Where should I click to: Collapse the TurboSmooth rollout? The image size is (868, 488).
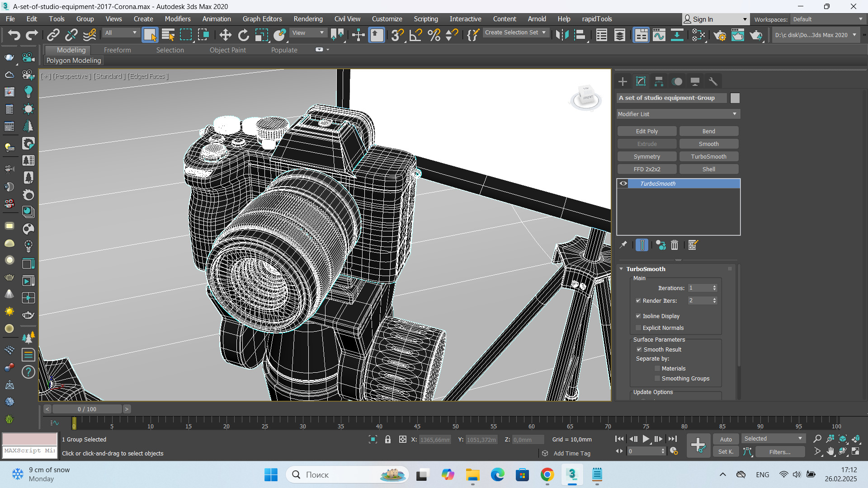point(621,269)
